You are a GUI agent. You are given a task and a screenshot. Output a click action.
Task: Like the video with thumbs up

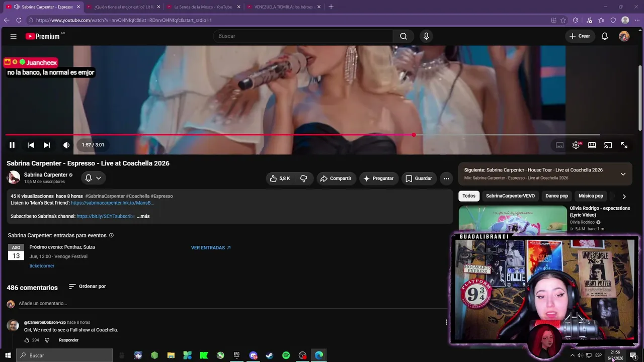(x=280, y=178)
